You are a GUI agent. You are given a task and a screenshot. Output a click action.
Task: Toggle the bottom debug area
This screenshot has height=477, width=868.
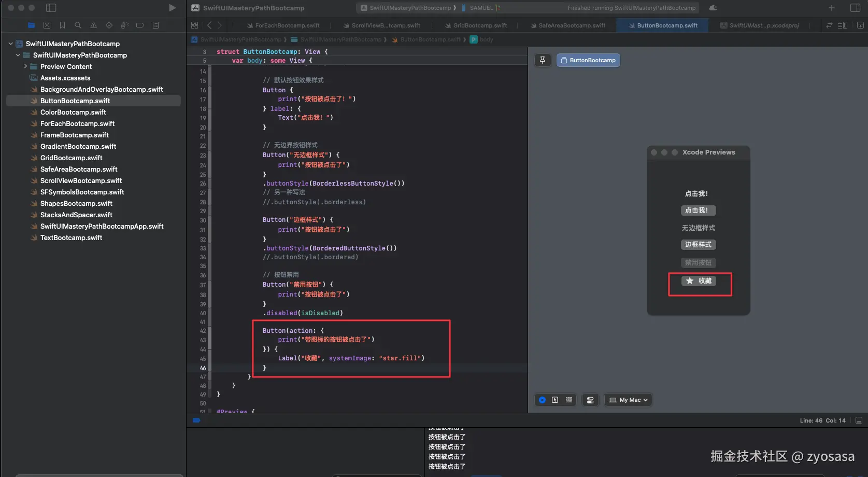click(x=859, y=420)
